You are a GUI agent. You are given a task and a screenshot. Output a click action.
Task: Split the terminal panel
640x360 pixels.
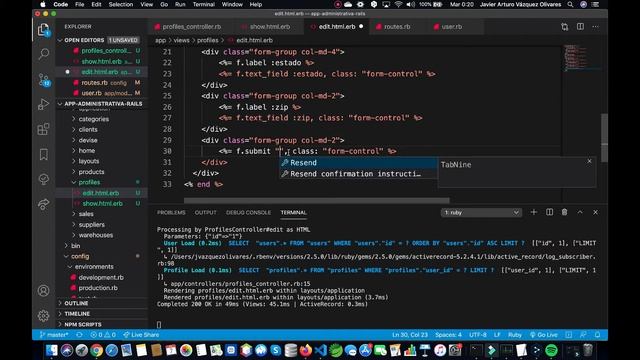[x=549, y=212]
